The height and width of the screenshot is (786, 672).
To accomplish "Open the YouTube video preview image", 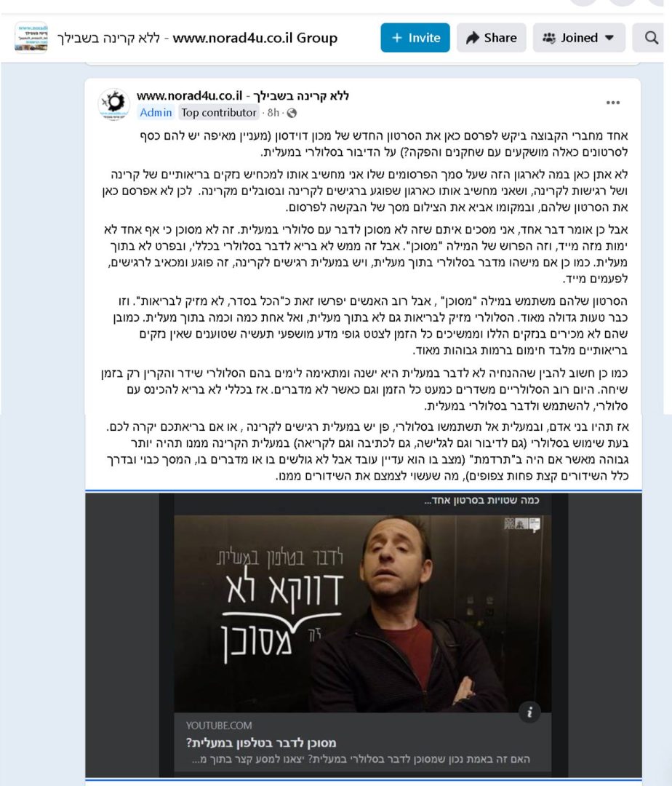I will (362, 613).
